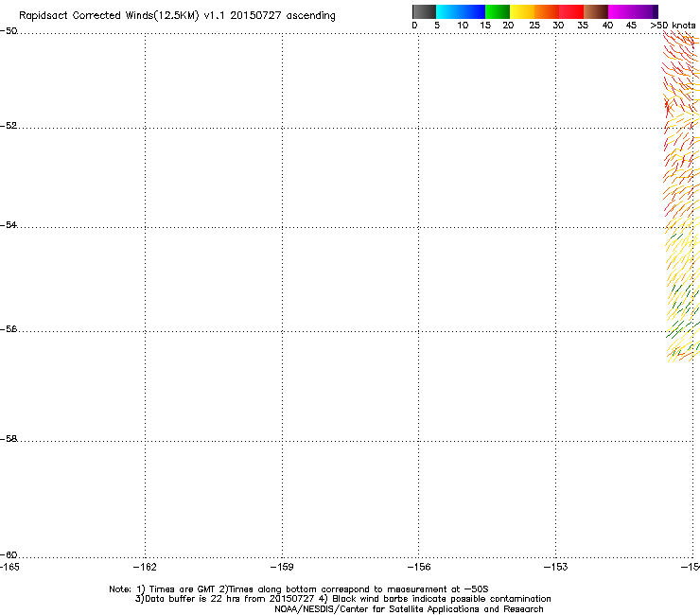Viewport: 700px width, 615px height.
Task: Click longitude label -153
Action: coord(556,567)
